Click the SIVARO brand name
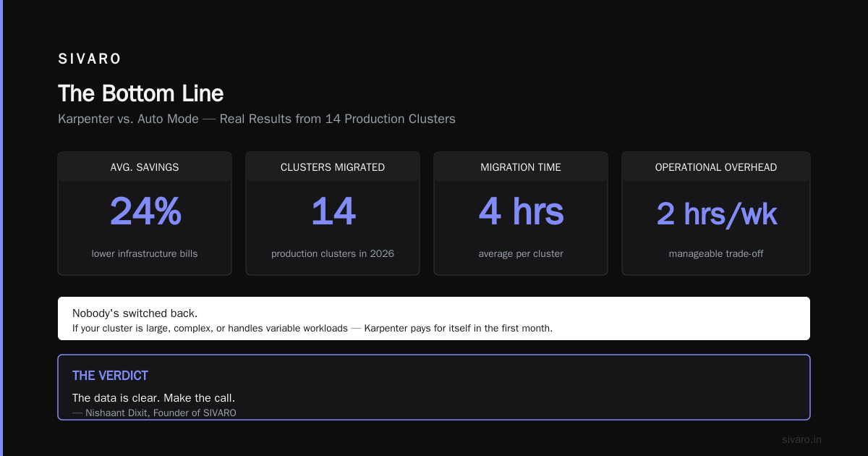The height and width of the screenshot is (456, 868). point(90,59)
